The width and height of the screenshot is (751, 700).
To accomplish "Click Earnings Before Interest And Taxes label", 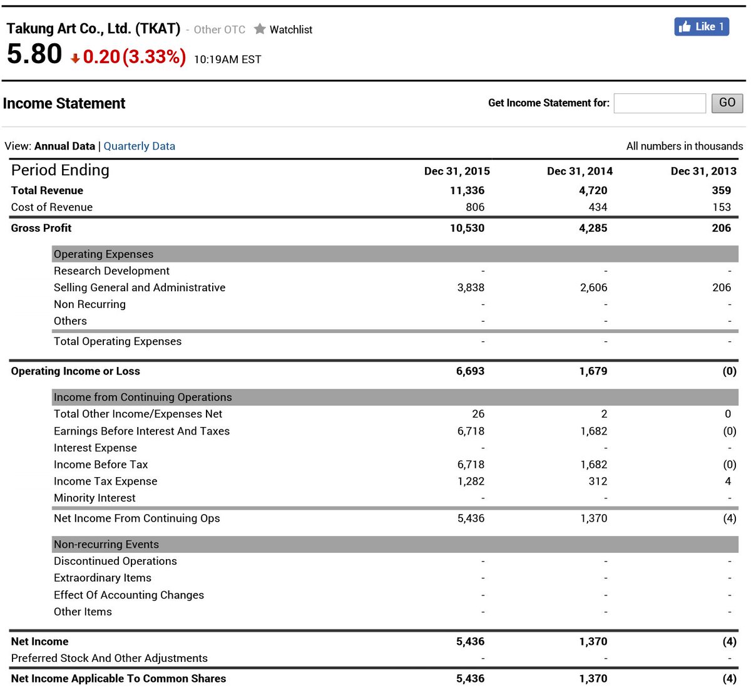I will click(x=141, y=431).
